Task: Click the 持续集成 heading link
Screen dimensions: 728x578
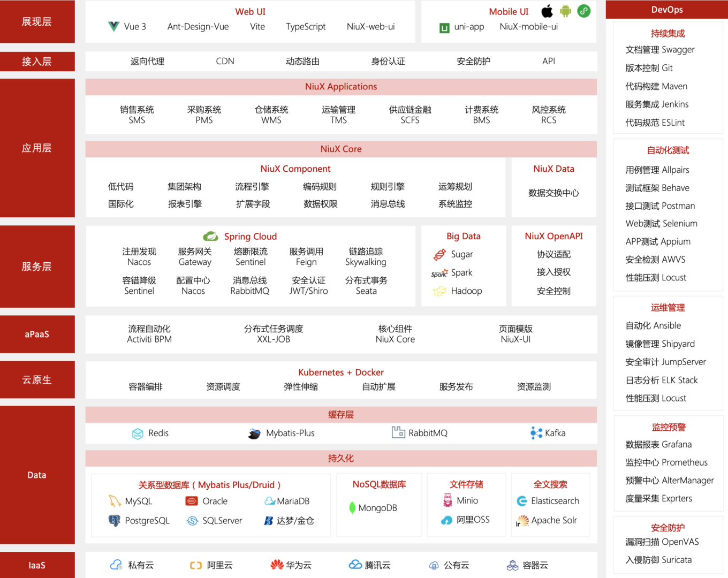Action: click(668, 33)
